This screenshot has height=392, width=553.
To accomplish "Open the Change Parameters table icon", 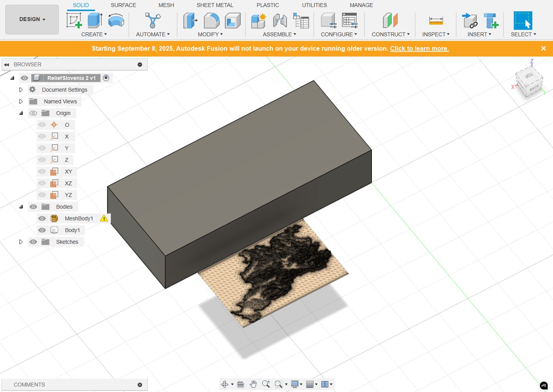I will pos(350,20).
